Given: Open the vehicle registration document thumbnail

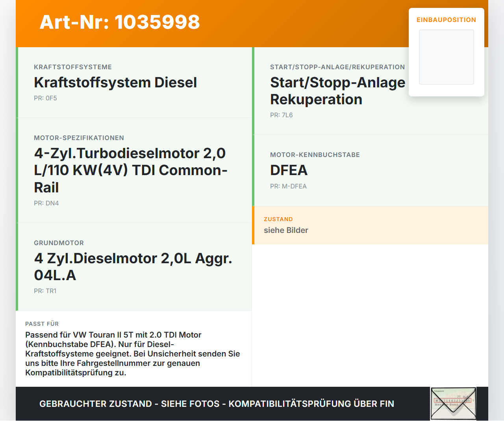Looking at the screenshot, I should [453, 404].
